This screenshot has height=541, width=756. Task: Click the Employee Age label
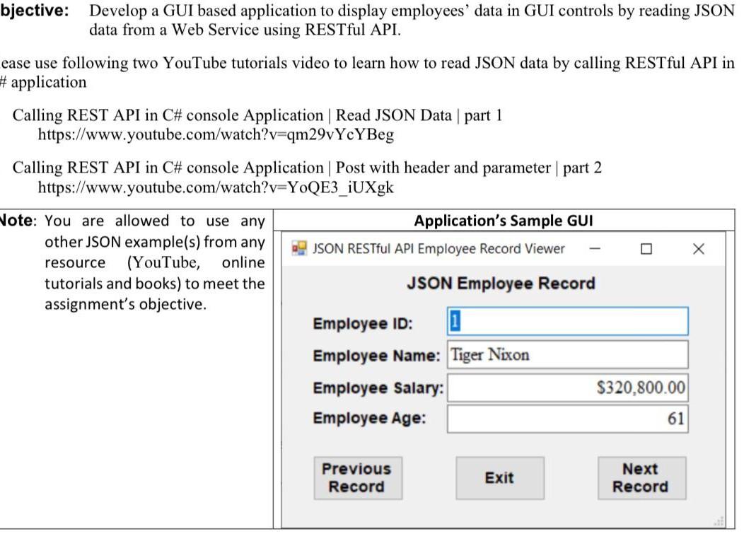pos(369,417)
